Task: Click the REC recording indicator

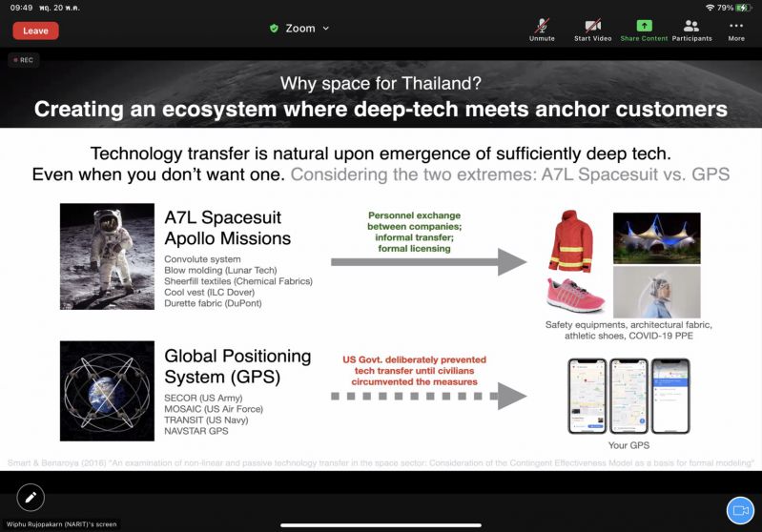Action: click(23, 60)
